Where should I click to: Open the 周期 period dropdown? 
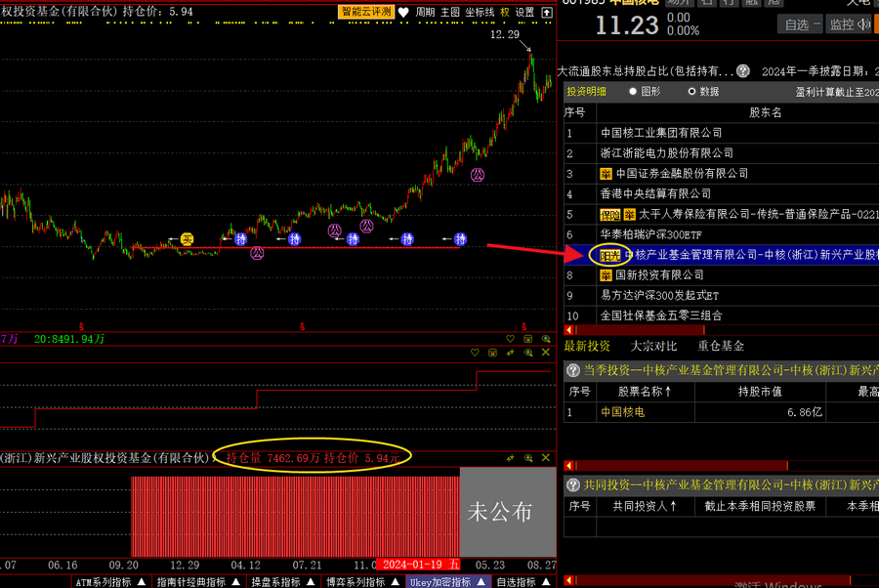point(425,12)
